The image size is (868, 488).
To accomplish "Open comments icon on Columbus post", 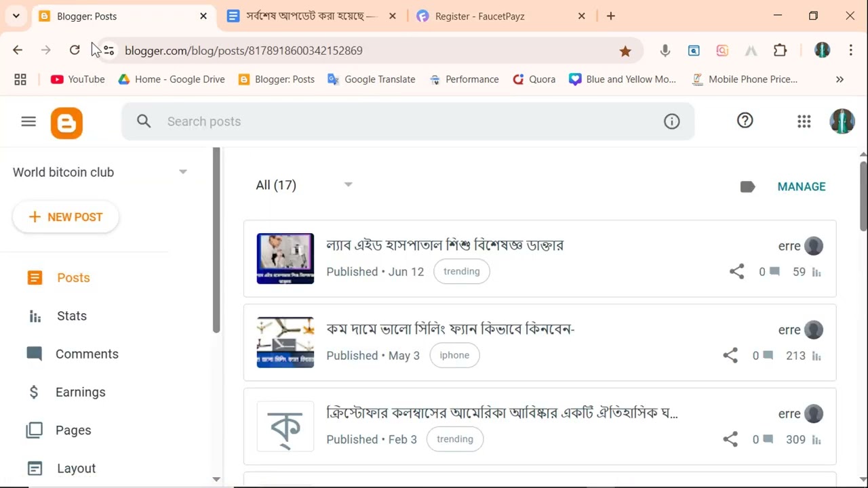I will pyautogui.click(x=768, y=439).
